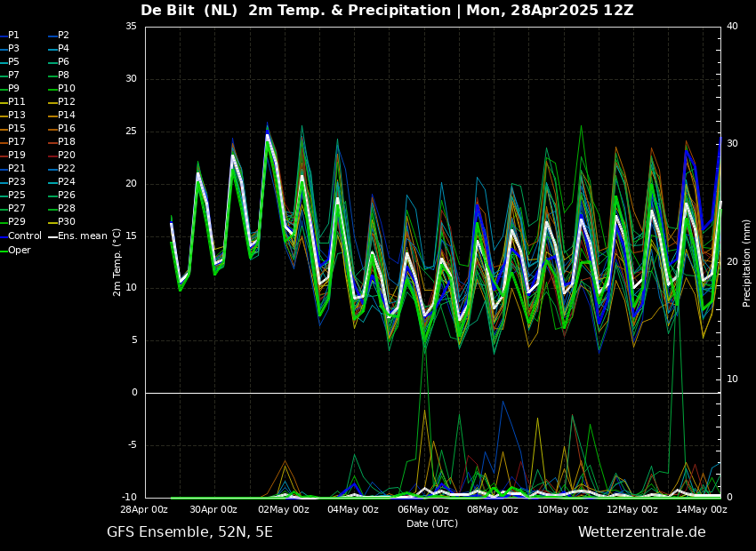
Task: Click the De Bilt chart title
Action: [x=387, y=11]
